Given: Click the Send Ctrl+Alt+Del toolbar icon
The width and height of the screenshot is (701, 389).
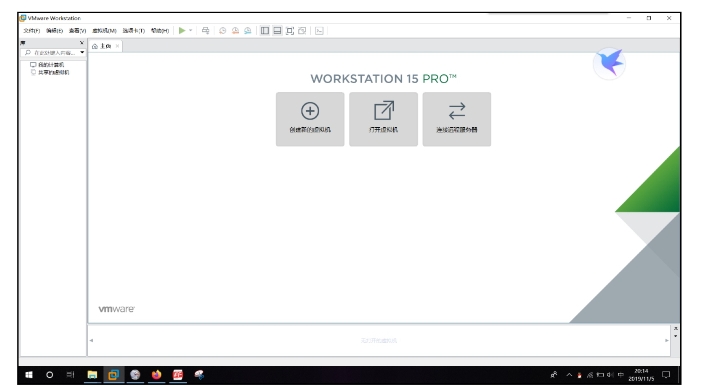Looking at the screenshot, I should tap(205, 30).
